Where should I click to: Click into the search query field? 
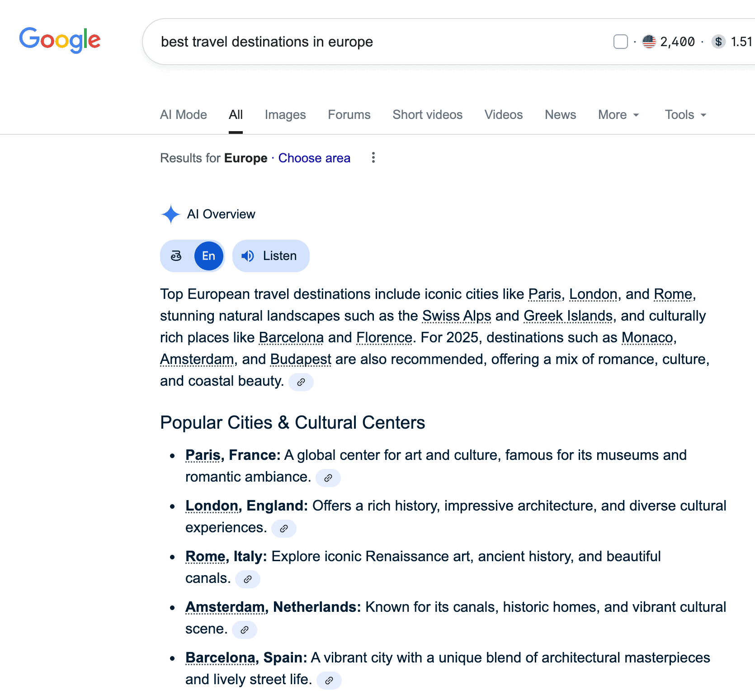362,42
